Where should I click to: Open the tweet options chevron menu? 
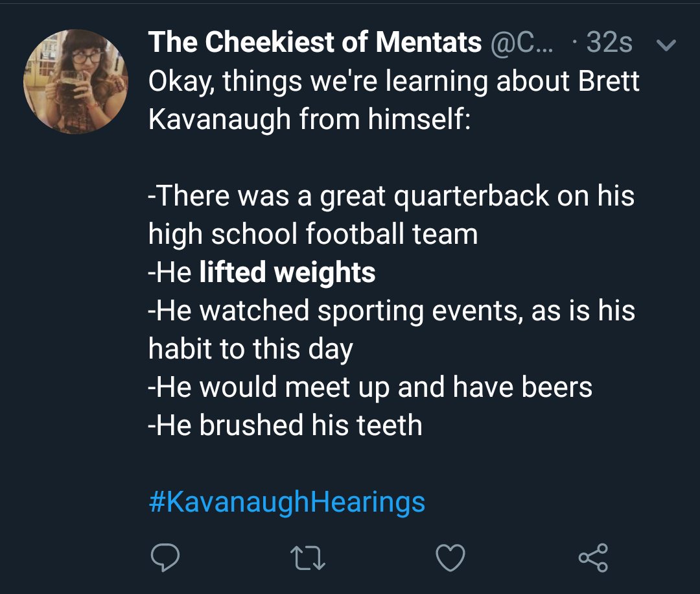coord(666,45)
